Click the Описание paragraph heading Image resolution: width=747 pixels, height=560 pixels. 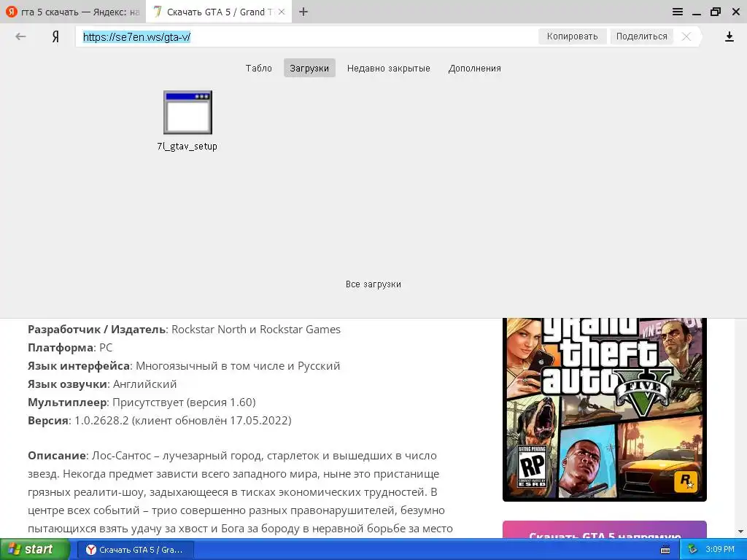point(57,456)
